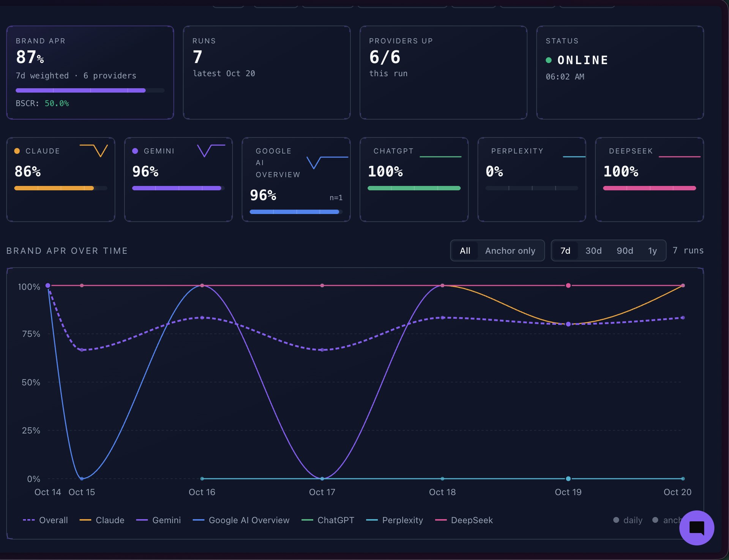Viewport: 729px width, 560px height.
Task: Click the BSCR 50.0% value
Action: tap(57, 103)
